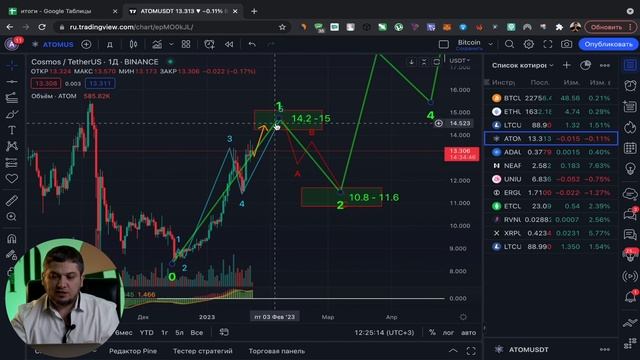Select the ATOM row in watchlist
This screenshot has height=360, width=640.
pos(551,138)
